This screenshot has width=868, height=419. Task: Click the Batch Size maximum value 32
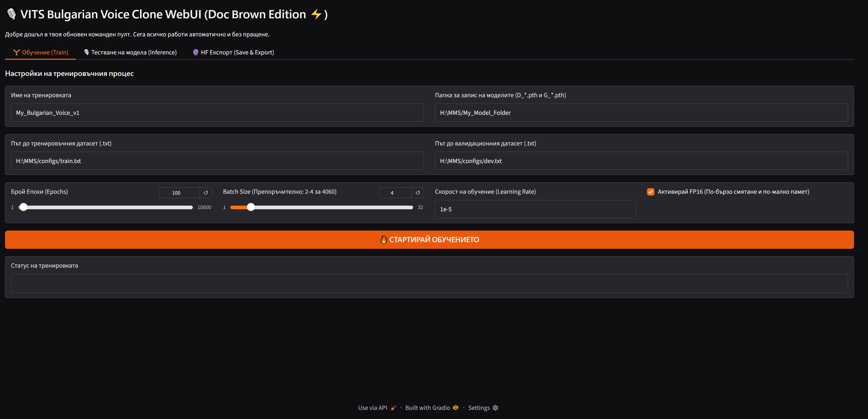point(420,207)
